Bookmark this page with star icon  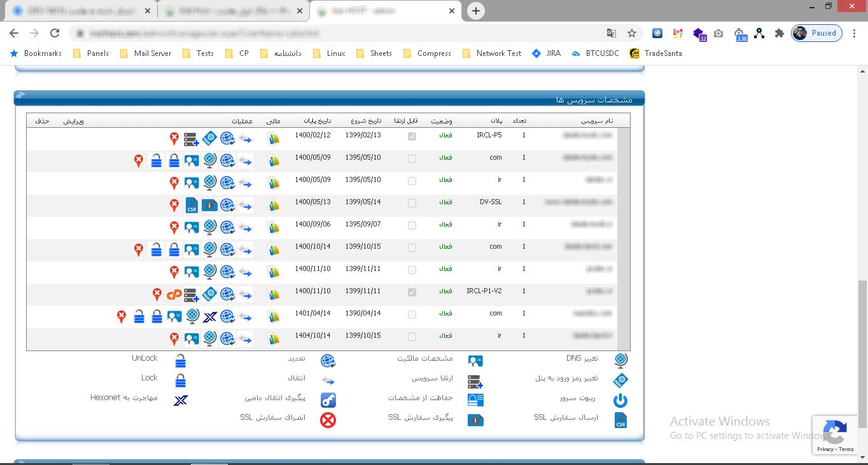pos(632,33)
